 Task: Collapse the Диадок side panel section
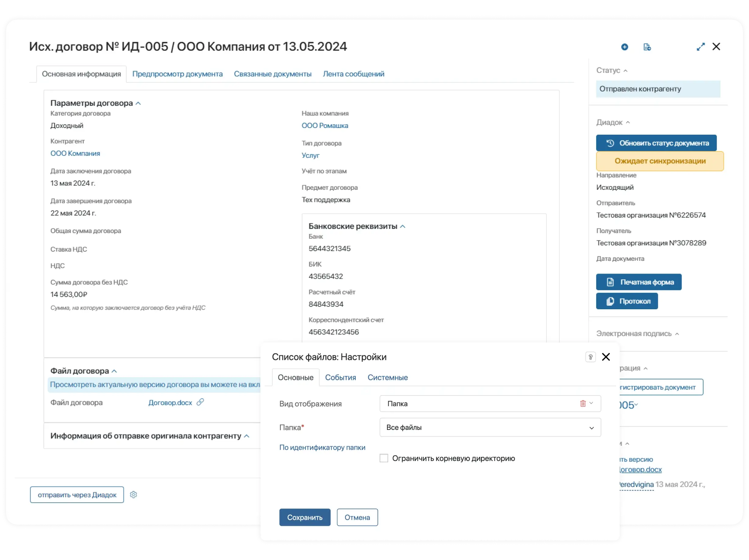[628, 122]
